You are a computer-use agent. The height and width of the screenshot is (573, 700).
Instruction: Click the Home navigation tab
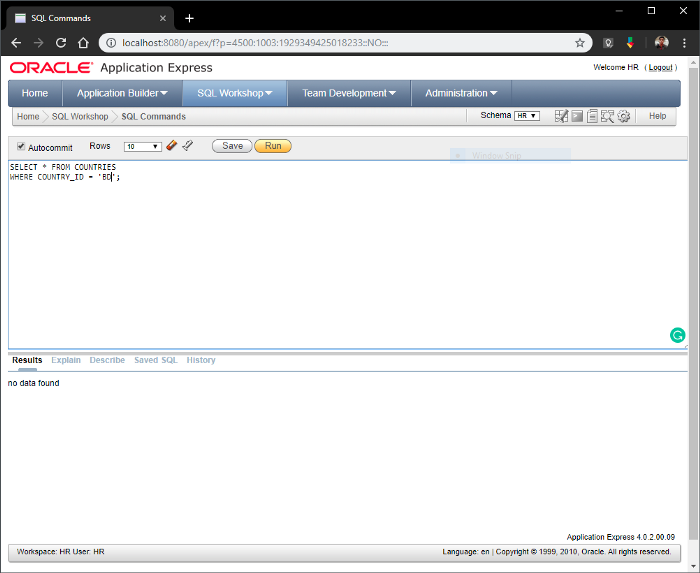pos(35,93)
